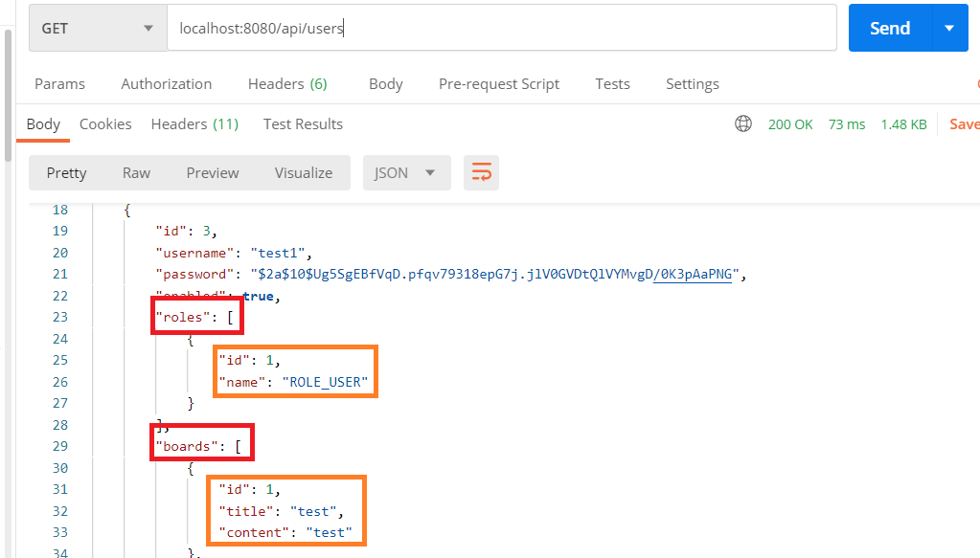Click the request URL field
The image size is (980, 558).
click(x=501, y=28)
